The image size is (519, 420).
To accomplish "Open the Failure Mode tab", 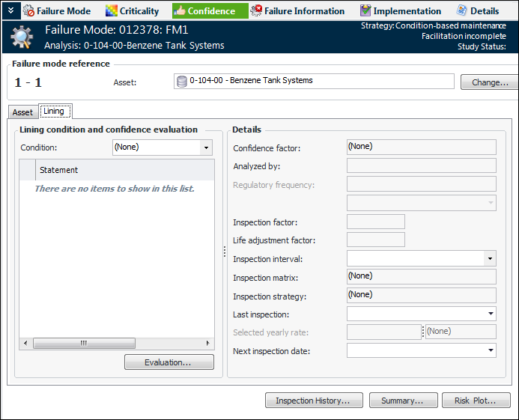I will [x=57, y=11].
